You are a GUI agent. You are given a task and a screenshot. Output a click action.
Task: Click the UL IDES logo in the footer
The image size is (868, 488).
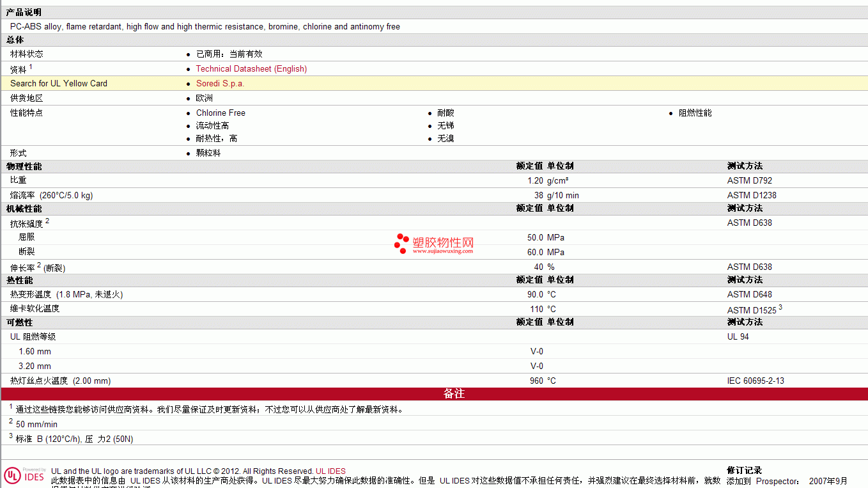25,475
